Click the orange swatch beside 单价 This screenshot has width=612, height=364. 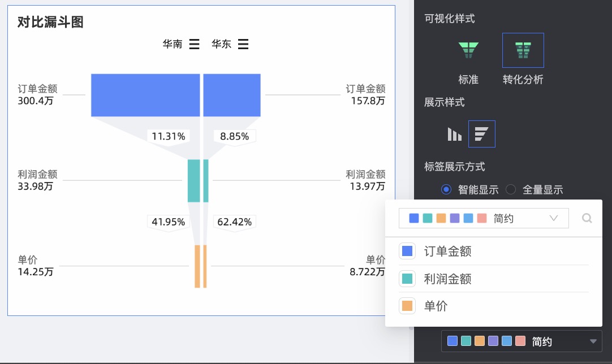coord(407,306)
